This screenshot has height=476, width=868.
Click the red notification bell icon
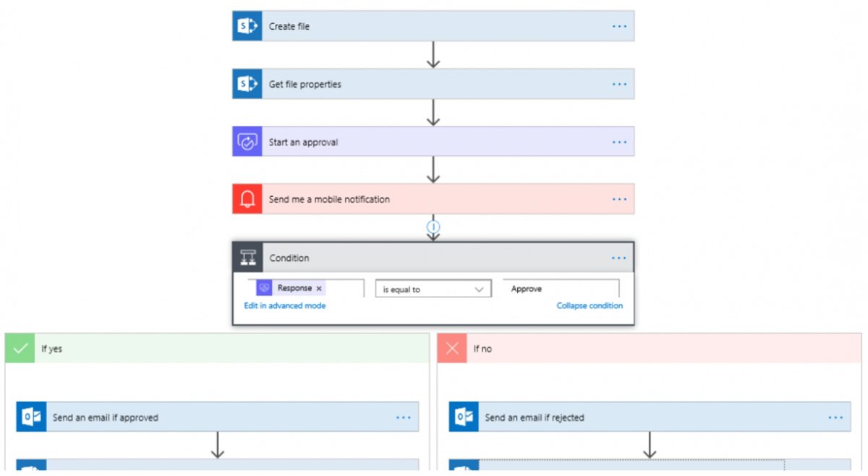(x=247, y=199)
